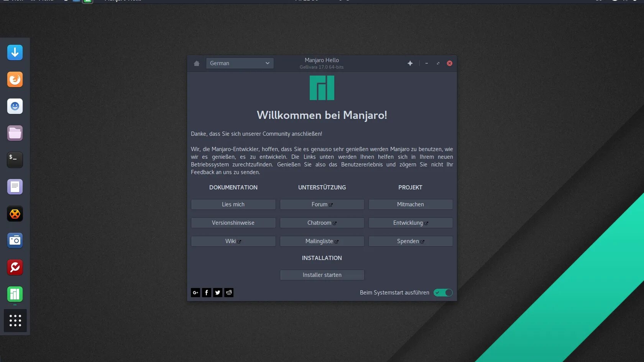This screenshot has height=362, width=644.
Task: Open the download/installer icon in dock
Action: 15,53
